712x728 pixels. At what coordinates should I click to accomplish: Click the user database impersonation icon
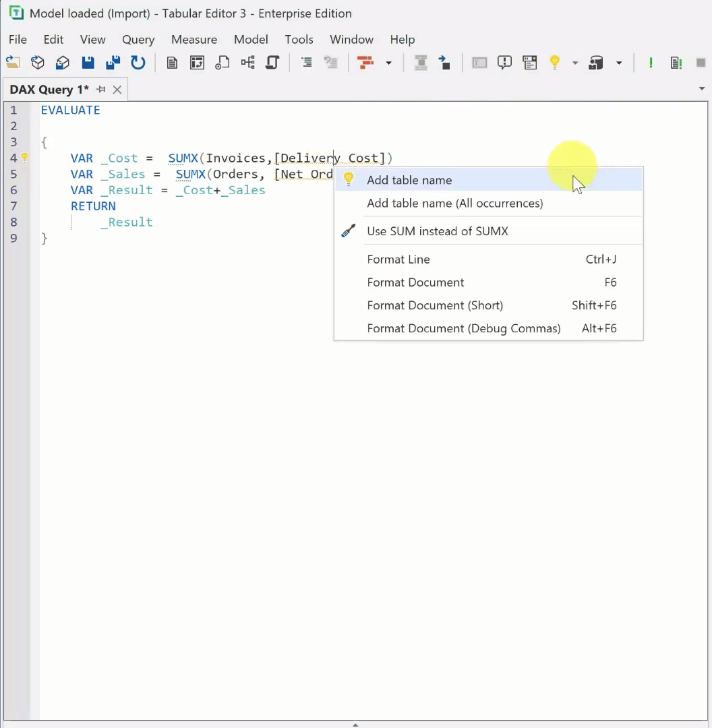coord(596,62)
